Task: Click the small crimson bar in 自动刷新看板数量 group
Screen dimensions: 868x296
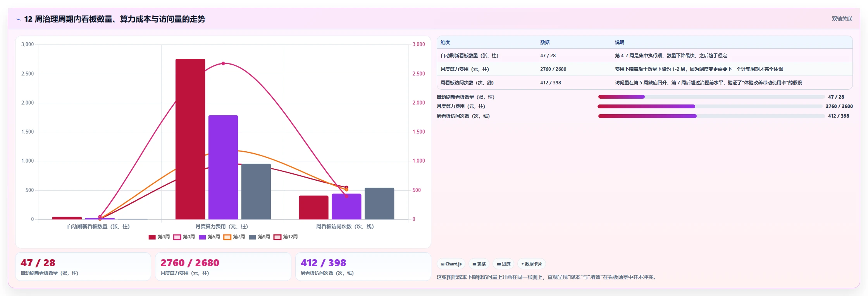Action: (x=67, y=218)
